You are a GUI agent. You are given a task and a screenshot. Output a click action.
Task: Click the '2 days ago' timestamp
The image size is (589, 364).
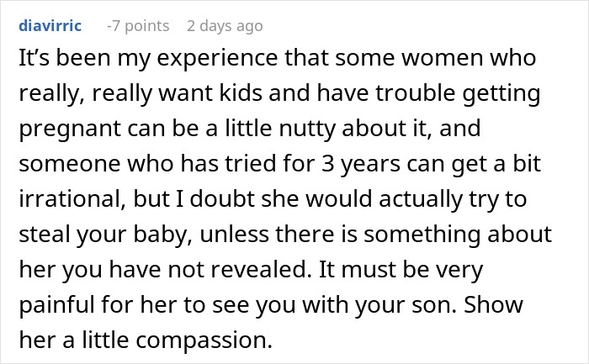point(225,26)
